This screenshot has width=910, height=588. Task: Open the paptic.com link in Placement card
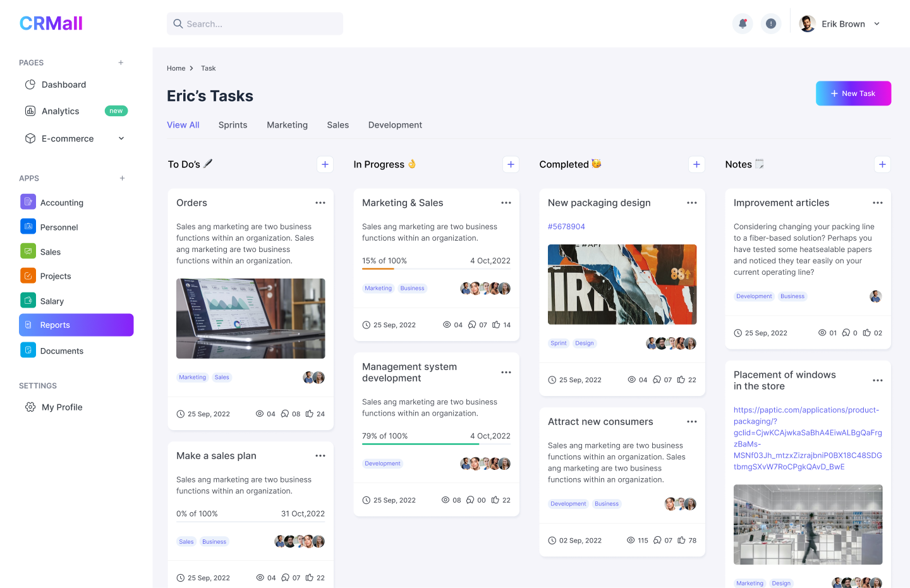pos(807,438)
